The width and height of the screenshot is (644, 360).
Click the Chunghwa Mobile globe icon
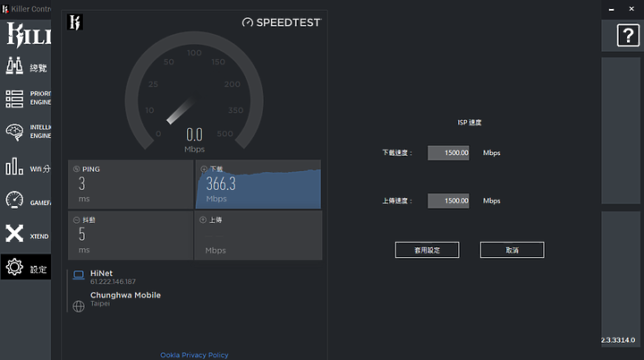tap(79, 306)
